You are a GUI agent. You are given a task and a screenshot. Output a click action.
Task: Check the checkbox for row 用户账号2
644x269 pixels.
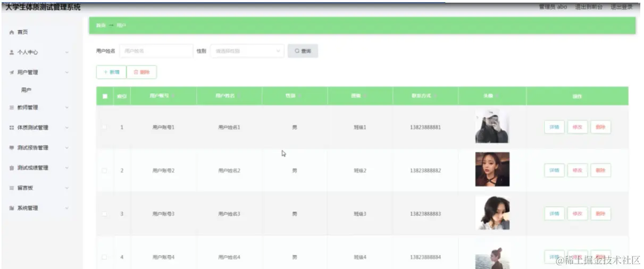coord(105,171)
